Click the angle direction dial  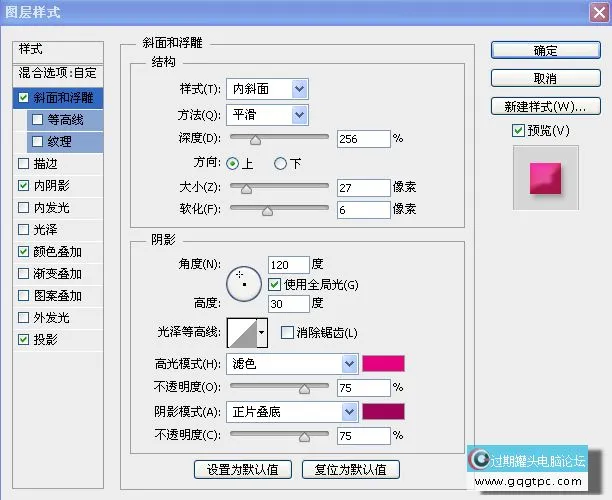(x=243, y=284)
